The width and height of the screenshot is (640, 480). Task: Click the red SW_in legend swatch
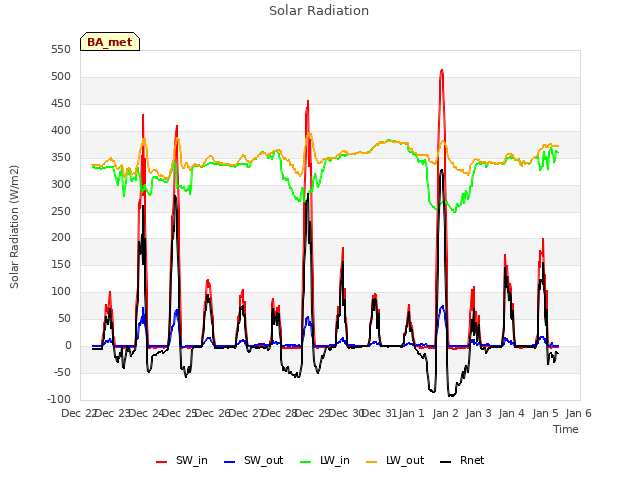coord(162,462)
